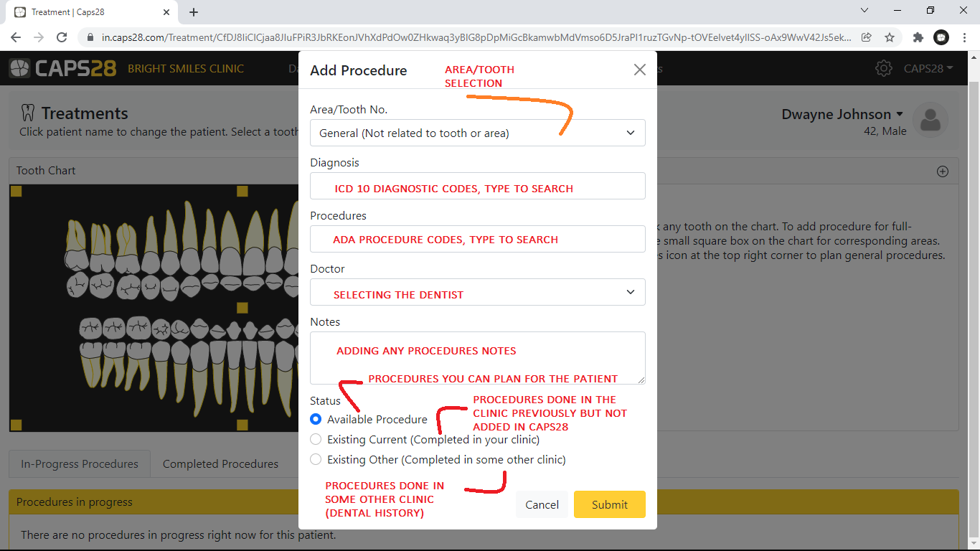The width and height of the screenshot is (980, 551).
Task: Switch to In-Progress Procedures tab
Action: (x=80, y=463)
